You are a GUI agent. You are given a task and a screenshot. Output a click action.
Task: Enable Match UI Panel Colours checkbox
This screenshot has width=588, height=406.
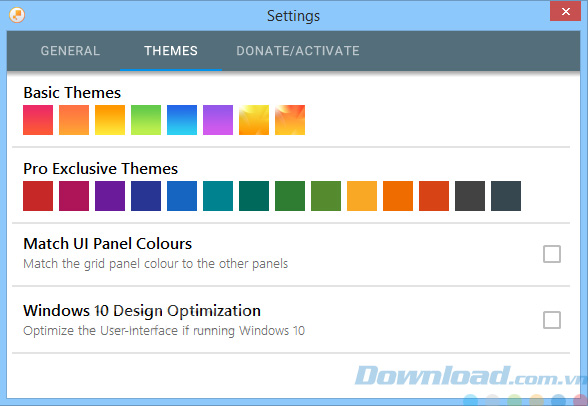click(x=552, y=254)
